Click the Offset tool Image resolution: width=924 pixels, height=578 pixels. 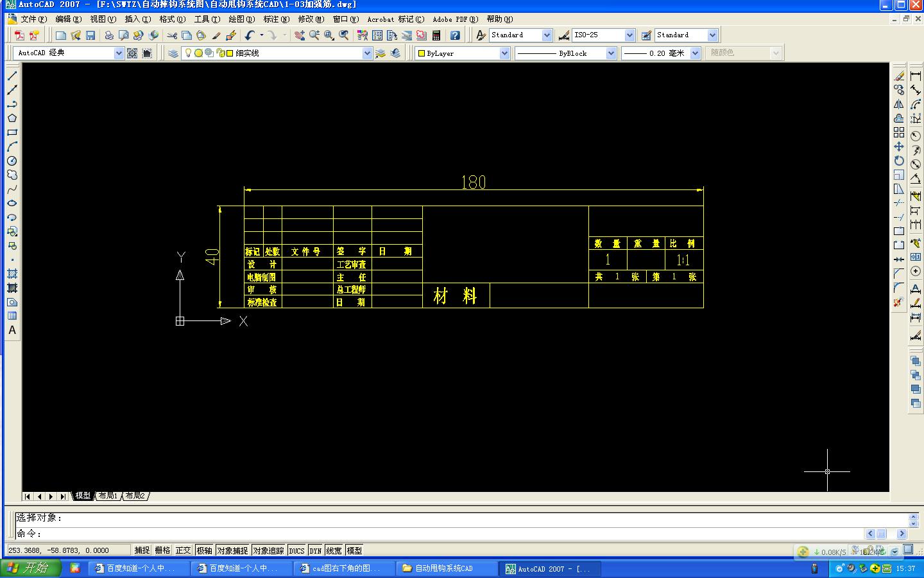pos(899,118)
